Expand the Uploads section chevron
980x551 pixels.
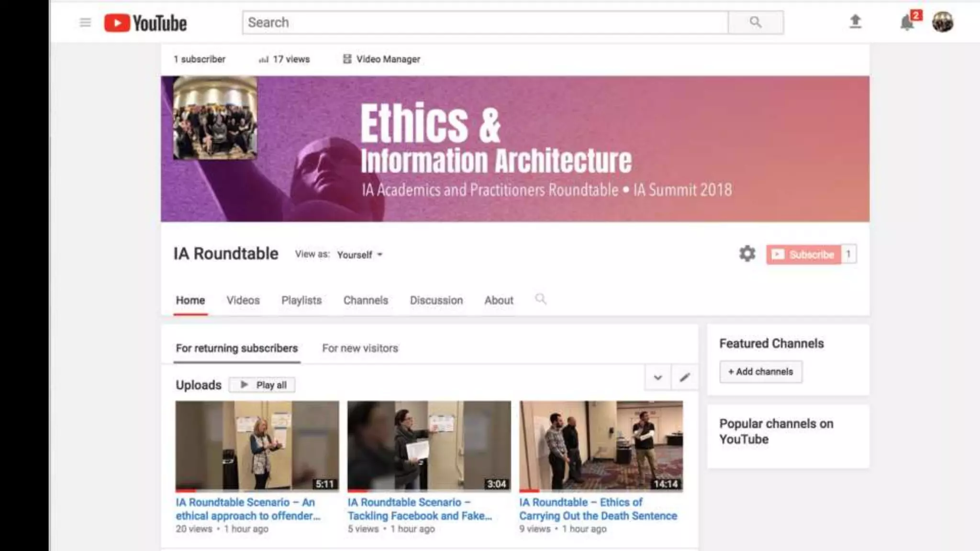[x=658, y=377]
